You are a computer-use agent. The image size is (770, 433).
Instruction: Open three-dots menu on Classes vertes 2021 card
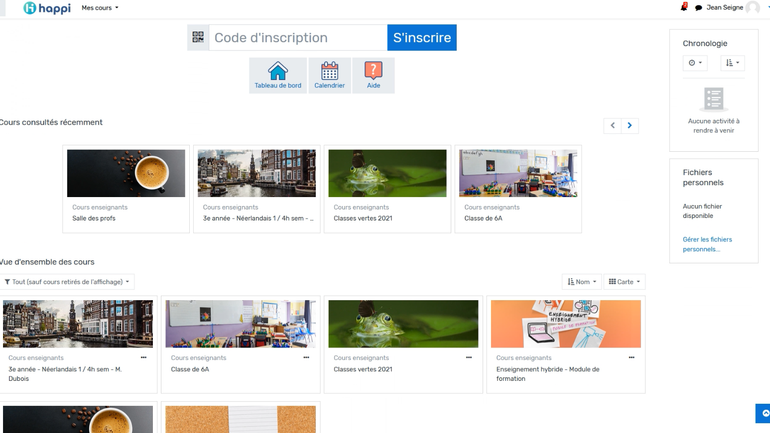(x=469, y=357)
